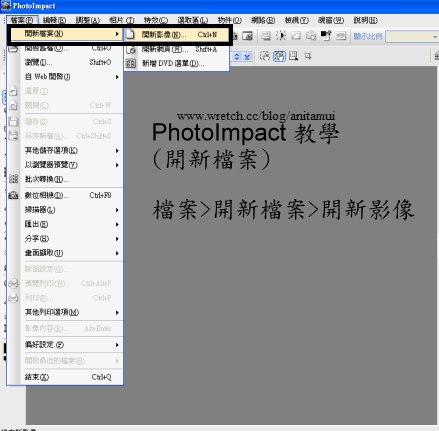Choose 開新網頁(H)... in submenu
The height and width of the screenshot is (431, 439).
(177, 49)
